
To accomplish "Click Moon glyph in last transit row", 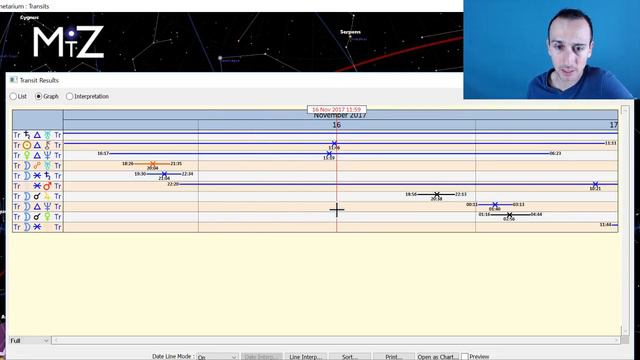I will tap(27, 227).
